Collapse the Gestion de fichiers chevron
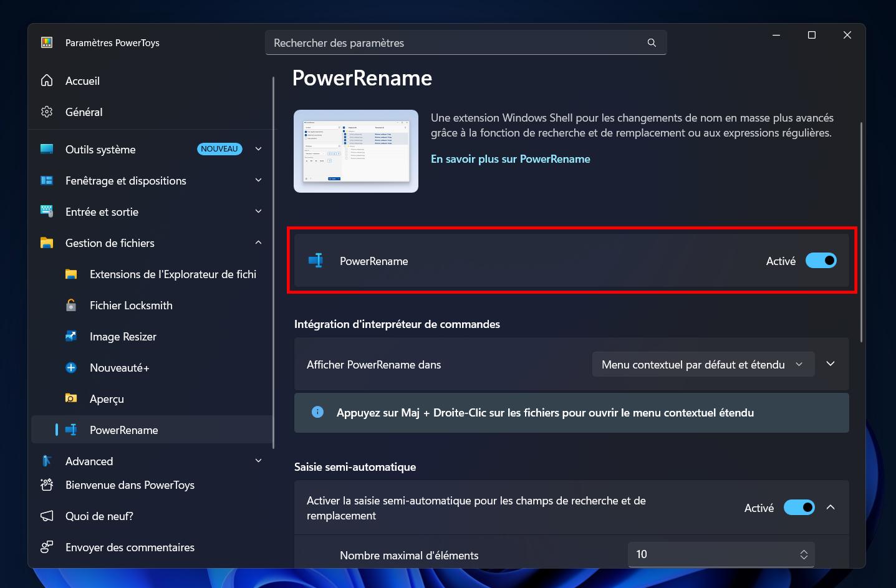This screenshot has height=588, width=896. tap(258, 243)
